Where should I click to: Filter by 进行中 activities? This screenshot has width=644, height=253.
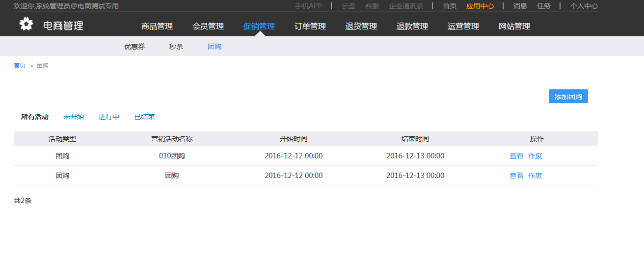point(109,117)
